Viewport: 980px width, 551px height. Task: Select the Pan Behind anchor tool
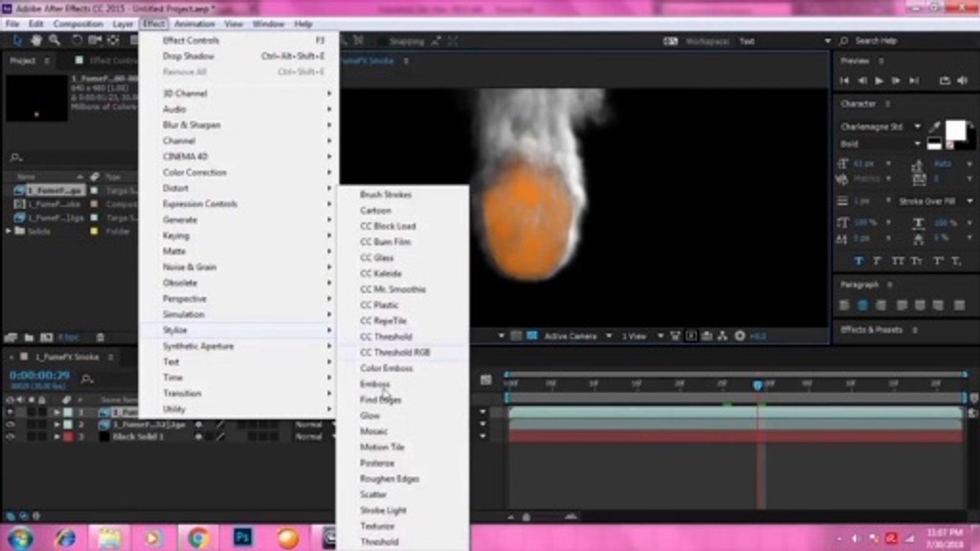pyautogui.click(x=115, y=41)
